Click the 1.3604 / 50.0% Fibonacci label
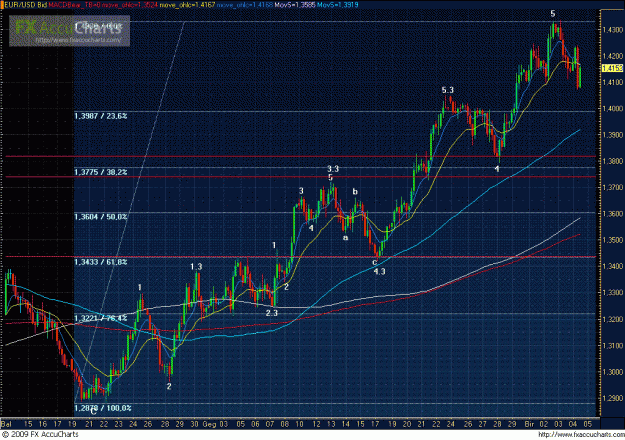625x440 pixels. (x=100, y=217)
